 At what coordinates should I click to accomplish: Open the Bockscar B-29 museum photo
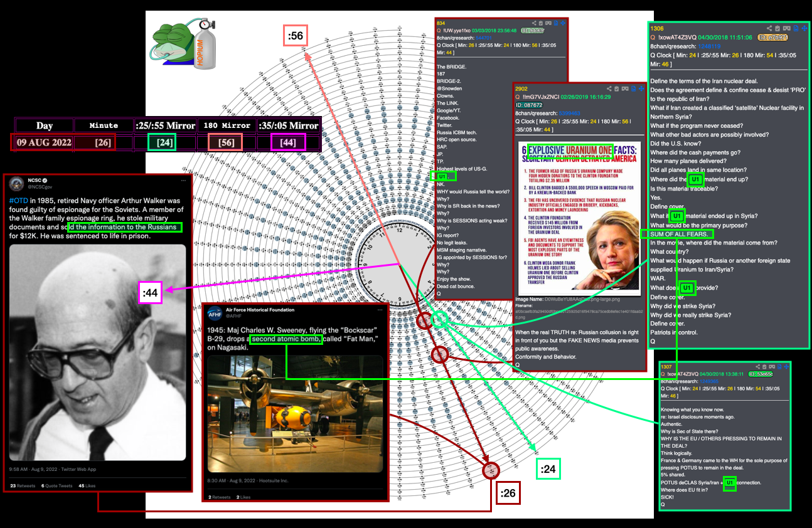[x=295, y=414]
